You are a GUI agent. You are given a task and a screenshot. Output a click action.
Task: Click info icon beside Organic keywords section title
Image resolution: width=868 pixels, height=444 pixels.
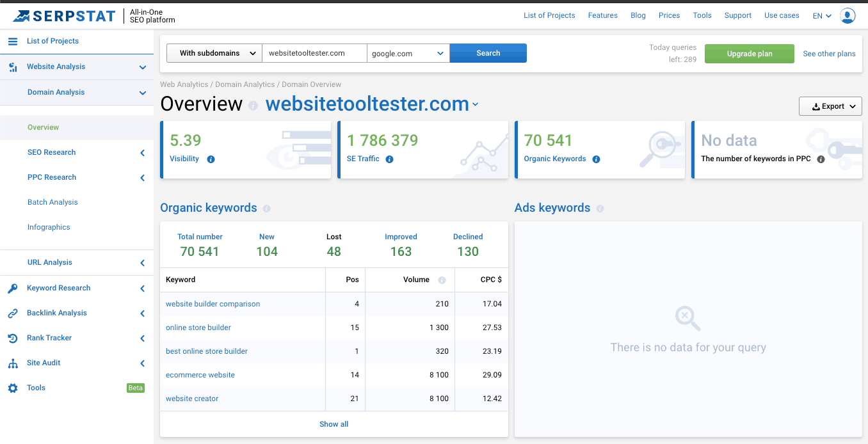click(266, 209)
